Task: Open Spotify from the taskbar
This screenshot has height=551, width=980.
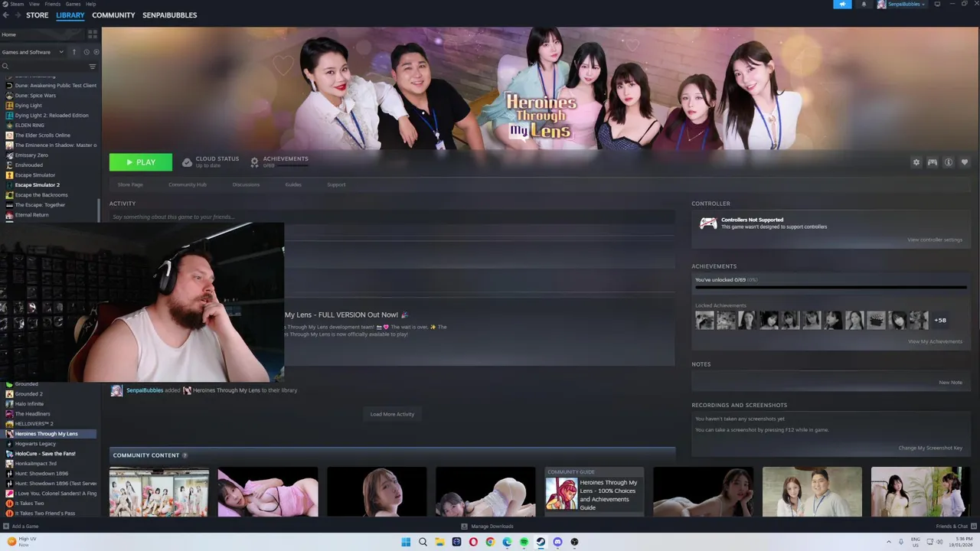Action: (x=524, y=542)
